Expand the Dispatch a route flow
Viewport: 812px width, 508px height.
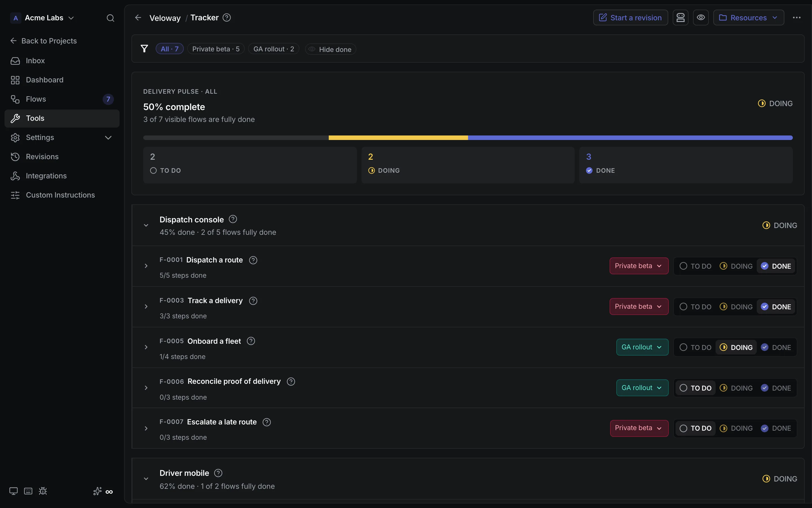[x=146, y=266]
